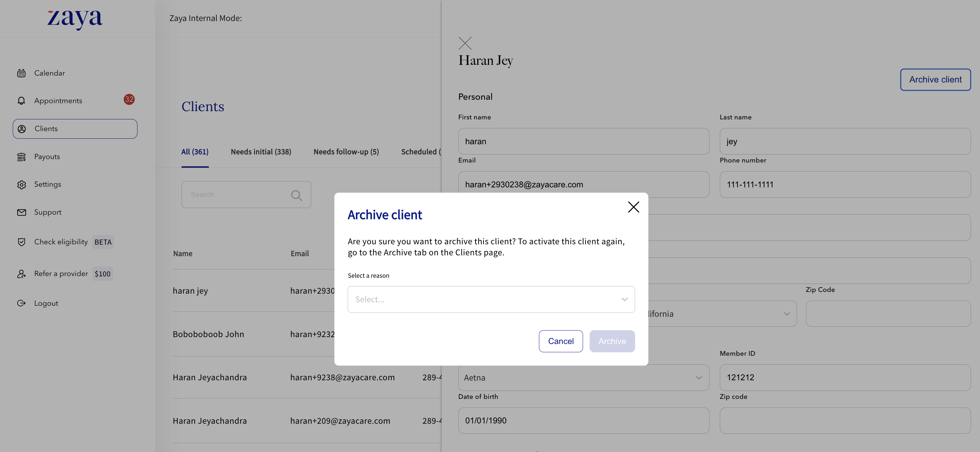Click the search magnifier icon
Viewport: 980px width, 452px height.
coord(296,195)
